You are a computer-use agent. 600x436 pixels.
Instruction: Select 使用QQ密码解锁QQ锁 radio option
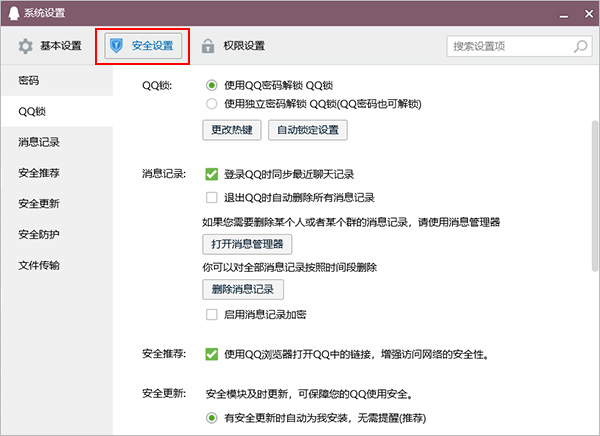212,85
